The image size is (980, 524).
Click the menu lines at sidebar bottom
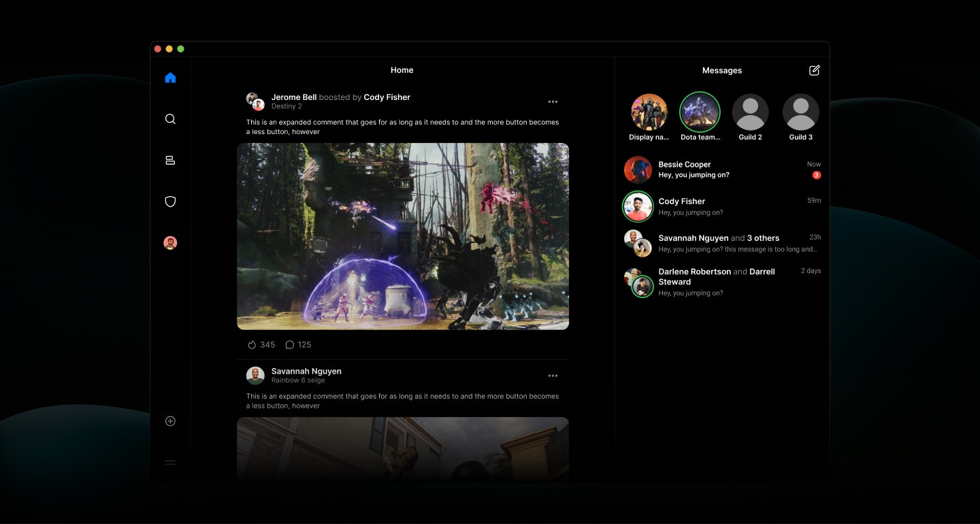(170, 463)
